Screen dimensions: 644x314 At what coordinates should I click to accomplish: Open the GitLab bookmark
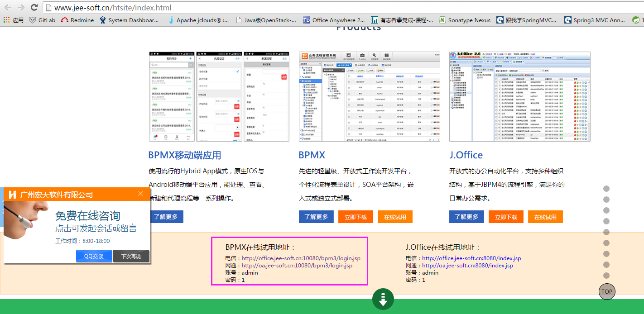point(42,20)
